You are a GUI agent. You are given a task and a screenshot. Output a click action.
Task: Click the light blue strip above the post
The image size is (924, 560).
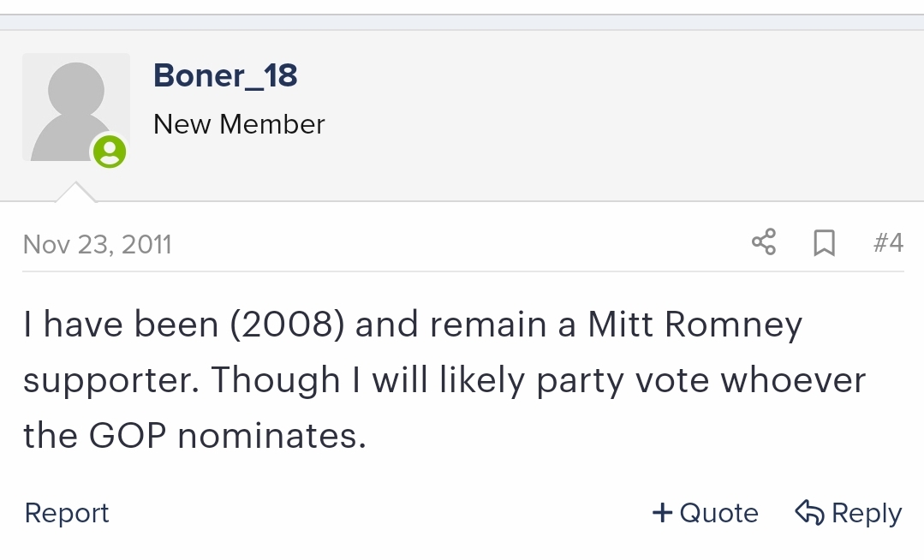point(462,22)
